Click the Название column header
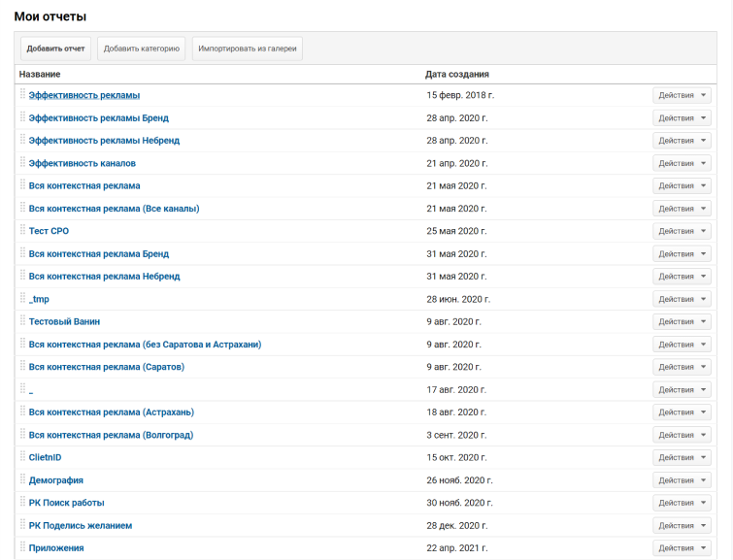Image resolution: width=733 pixels, height=560 pixels. (40, 75)
